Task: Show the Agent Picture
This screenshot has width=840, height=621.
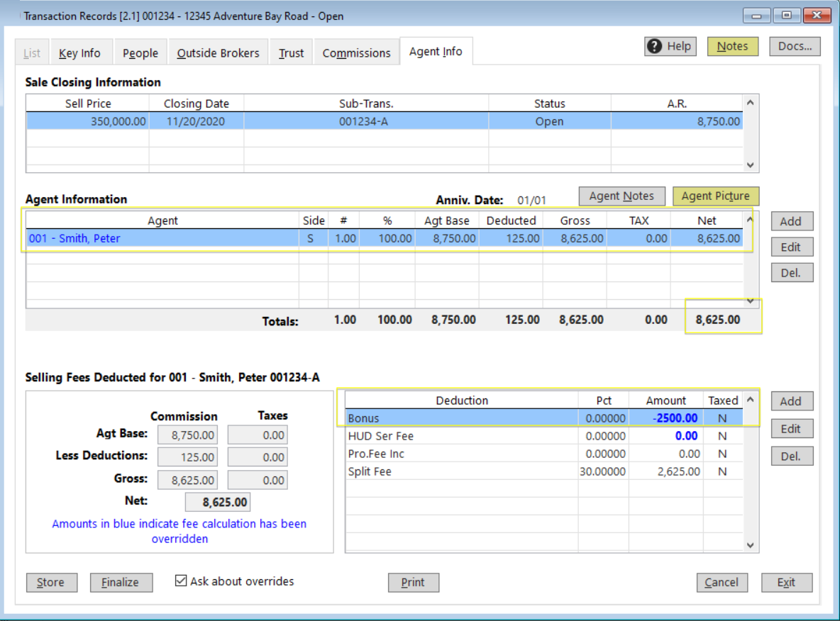Action: pyautogui.click(x=715, y=196)
